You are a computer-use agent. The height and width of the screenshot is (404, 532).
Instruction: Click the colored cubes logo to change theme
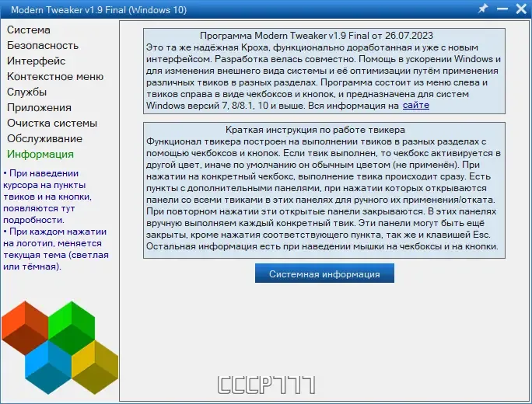point(60,347)
